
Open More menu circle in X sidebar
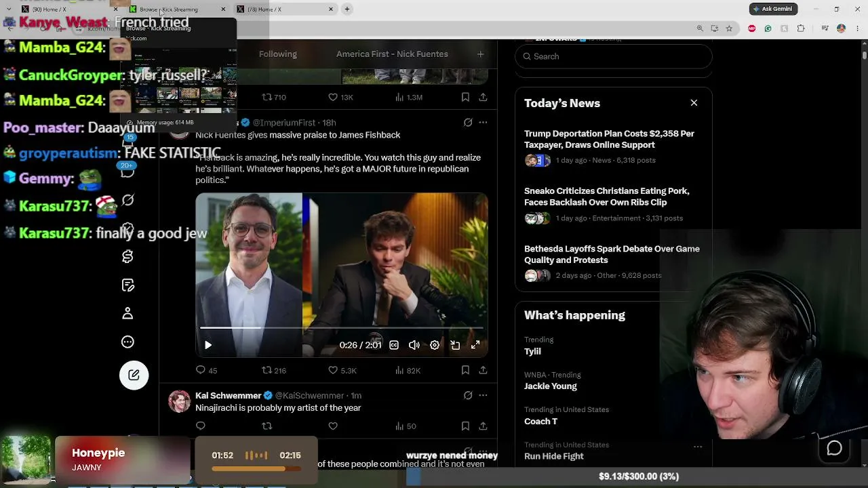coord(127,342)
